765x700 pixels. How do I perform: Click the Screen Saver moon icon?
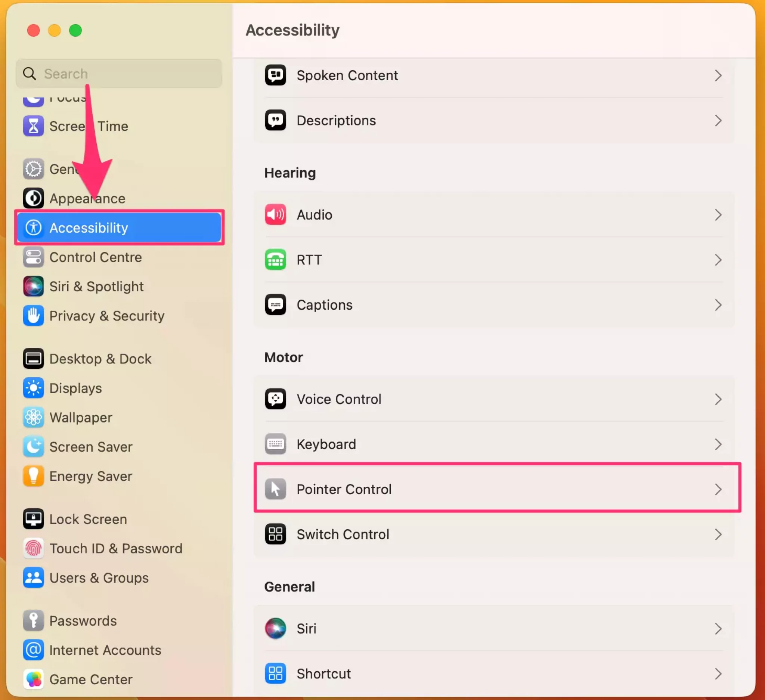pyautogui.click(x=33, y=447)
